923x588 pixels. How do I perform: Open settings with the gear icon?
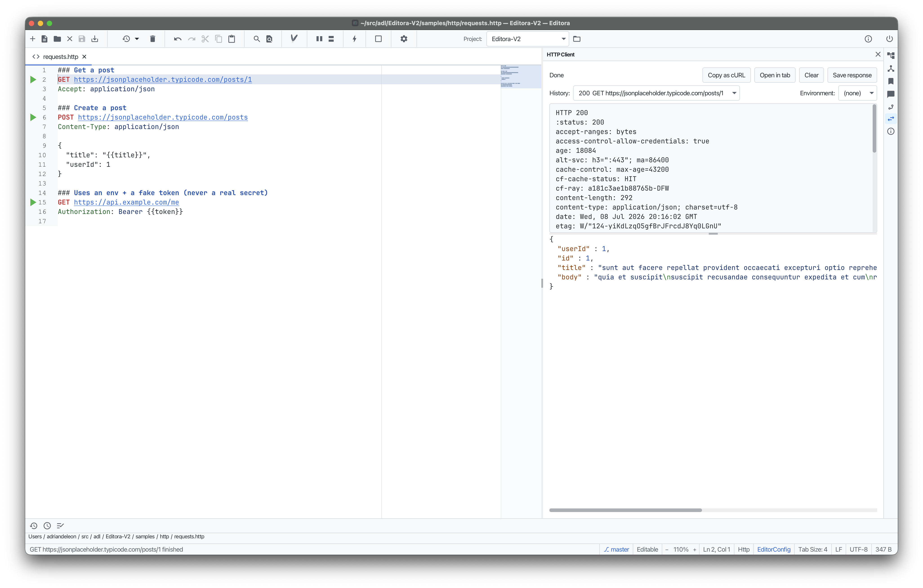[x=404, y=39]
